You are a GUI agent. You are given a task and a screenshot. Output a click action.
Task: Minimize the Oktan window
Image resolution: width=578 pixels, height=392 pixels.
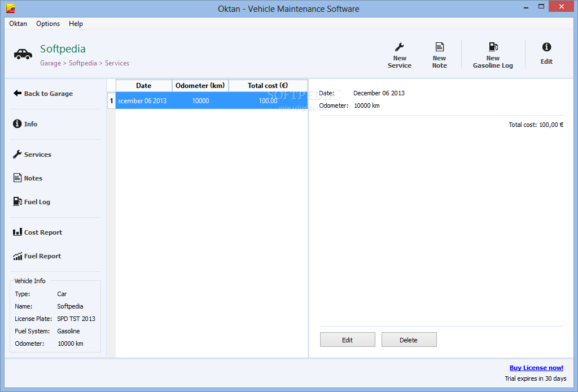click(x=526, y=7)
